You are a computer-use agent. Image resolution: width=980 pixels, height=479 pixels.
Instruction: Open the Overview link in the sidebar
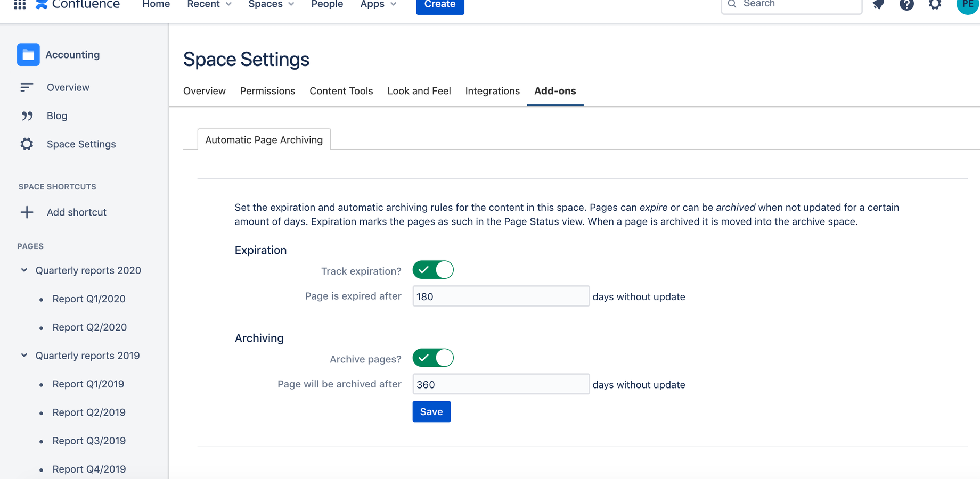pyautogui.click(x=68, y=87)
